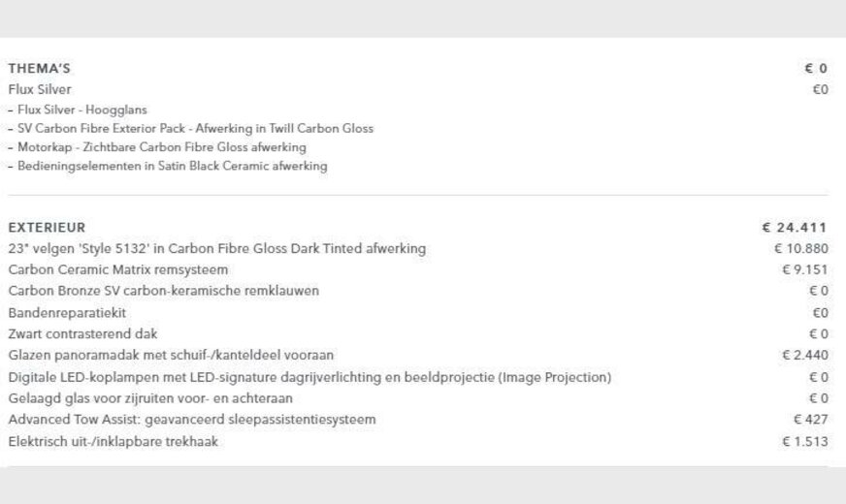This screenshot has height=504, width=846.
Task: Select the Flux Silver theme line
Action: tap(40, 89)
